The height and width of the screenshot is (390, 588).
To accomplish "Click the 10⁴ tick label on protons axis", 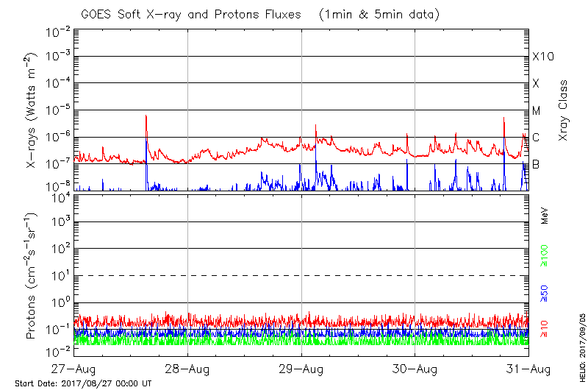I will 60,196.
